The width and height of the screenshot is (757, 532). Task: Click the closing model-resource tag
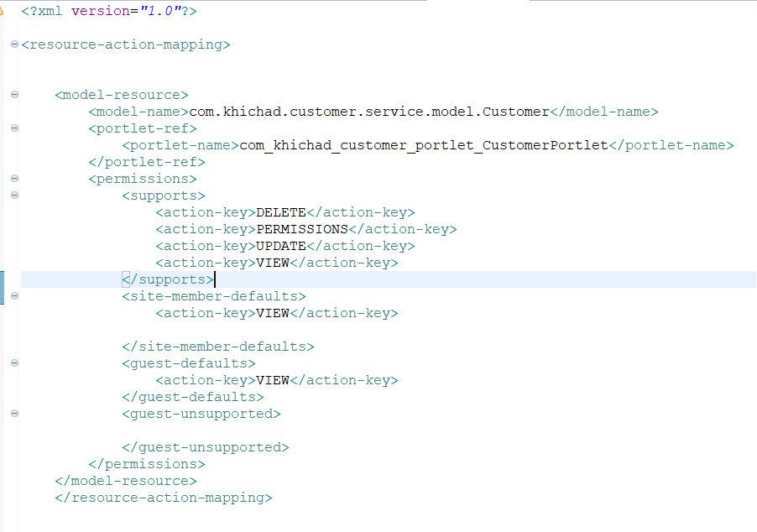pos(126,481)
